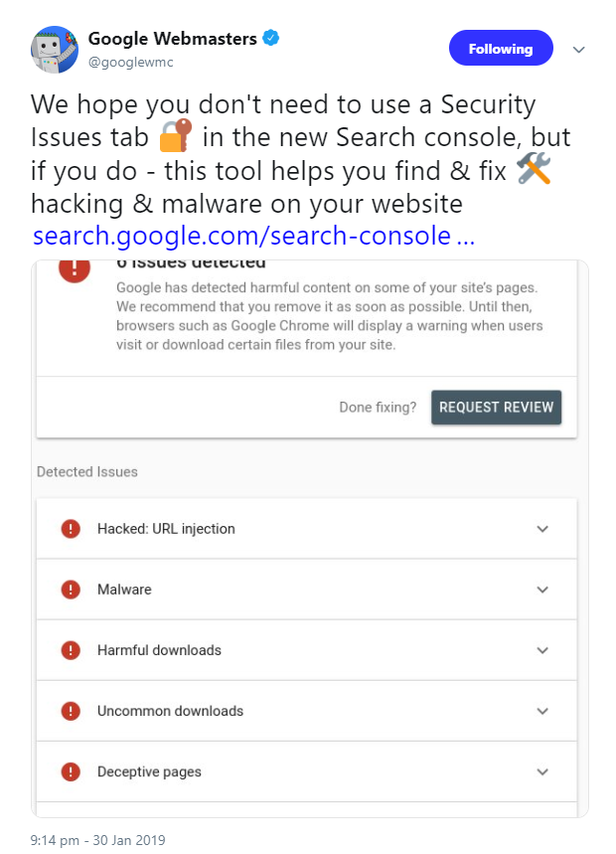Click the warning icon beside Hacked: URL injection
This screenshot has height=854, width=616.
click(71, 528)
